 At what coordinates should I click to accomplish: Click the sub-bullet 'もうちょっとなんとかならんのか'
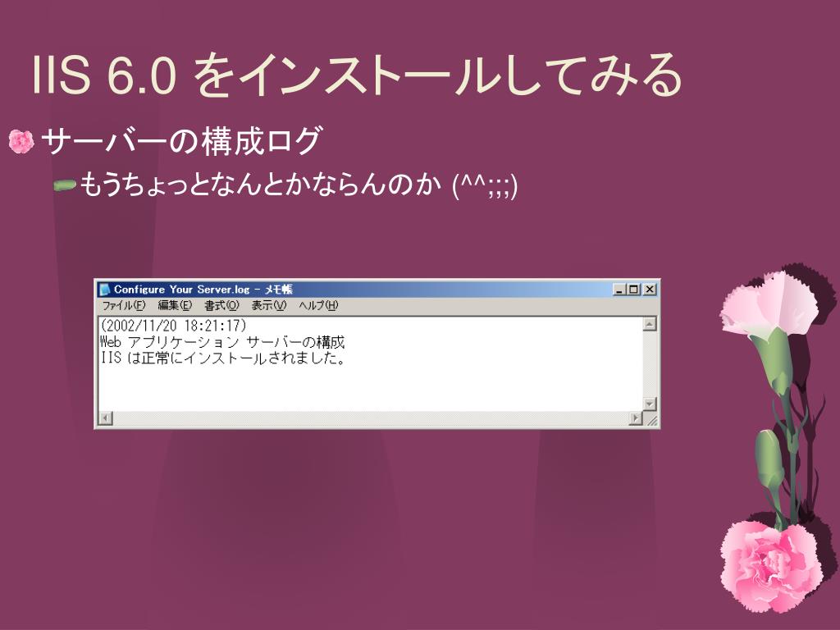(261, 185)
